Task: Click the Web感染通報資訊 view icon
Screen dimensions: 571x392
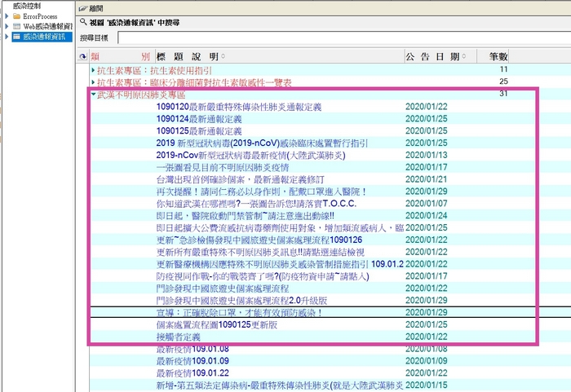Action: 16,26
